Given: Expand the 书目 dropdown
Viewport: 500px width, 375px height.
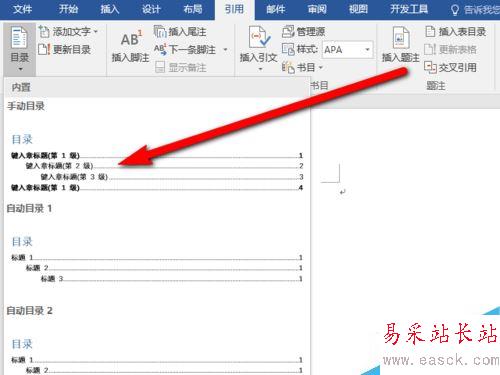Looking at the screenshot, I should (x=320, y=68).
